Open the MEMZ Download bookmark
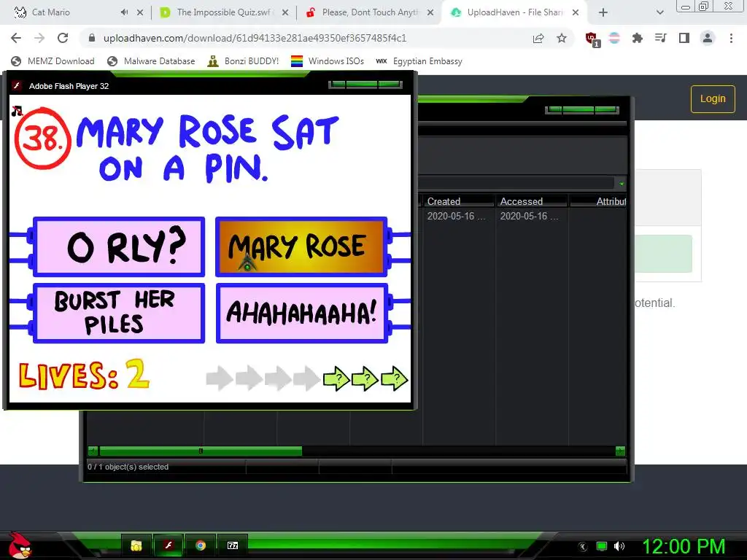 click(x=53, y=61)
